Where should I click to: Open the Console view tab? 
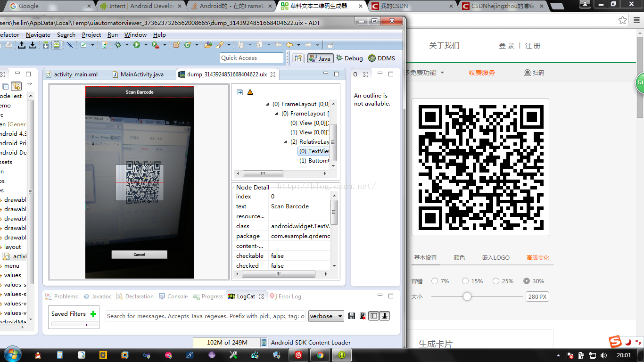173,296
